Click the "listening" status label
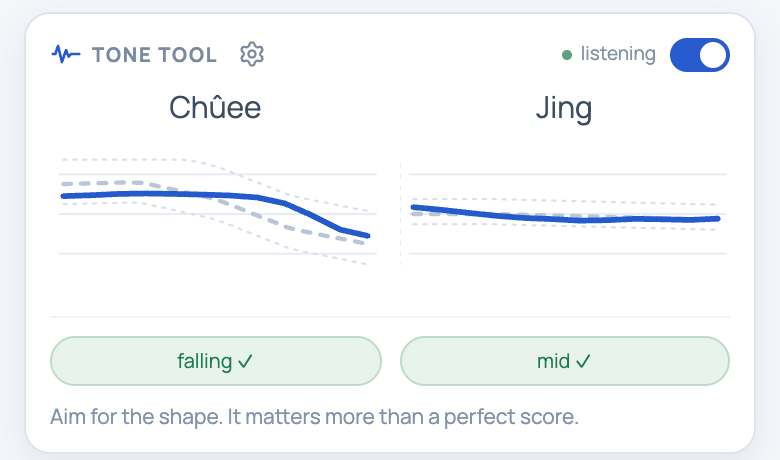The height and width of the screenshot is (460, 780). tap(618, 54)
